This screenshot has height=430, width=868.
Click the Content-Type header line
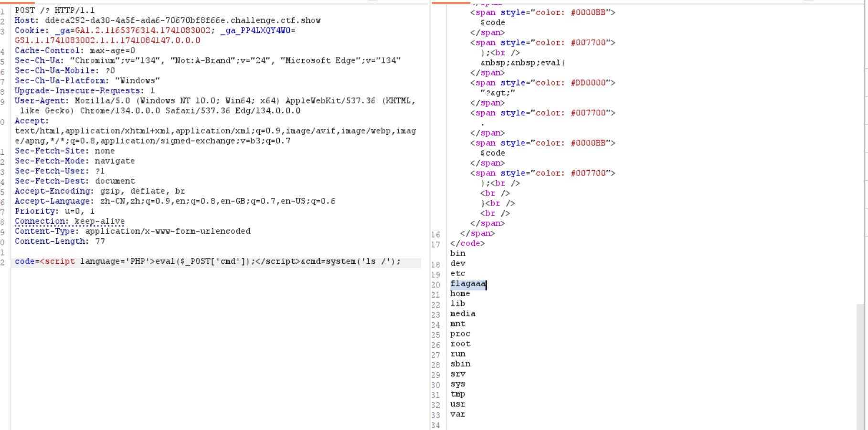click(133, 231)
